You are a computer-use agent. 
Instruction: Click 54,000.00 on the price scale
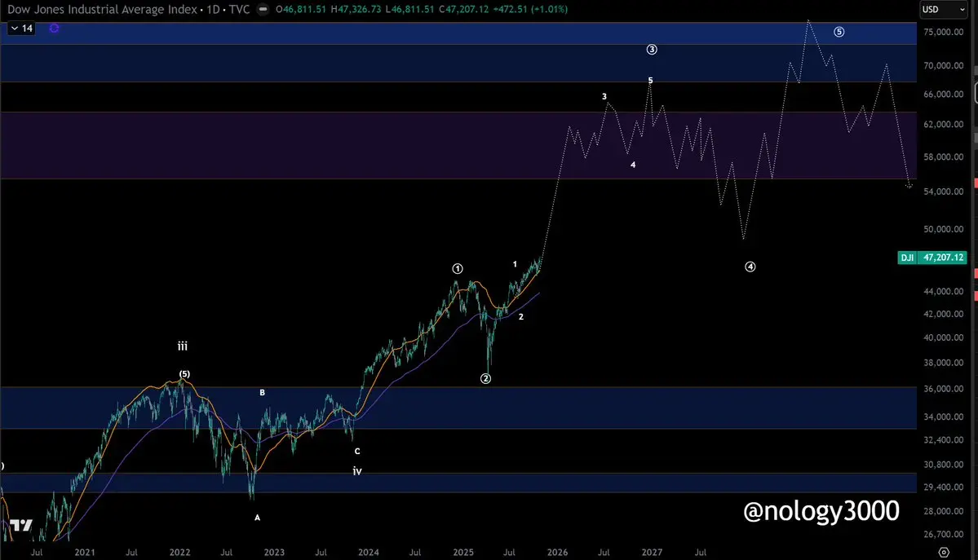point(944,192)
